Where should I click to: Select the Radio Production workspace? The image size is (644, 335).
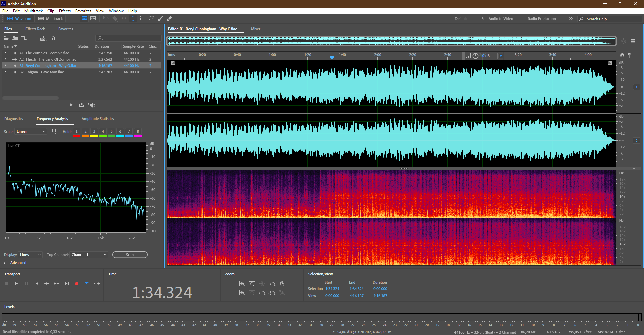click(542, 19)
